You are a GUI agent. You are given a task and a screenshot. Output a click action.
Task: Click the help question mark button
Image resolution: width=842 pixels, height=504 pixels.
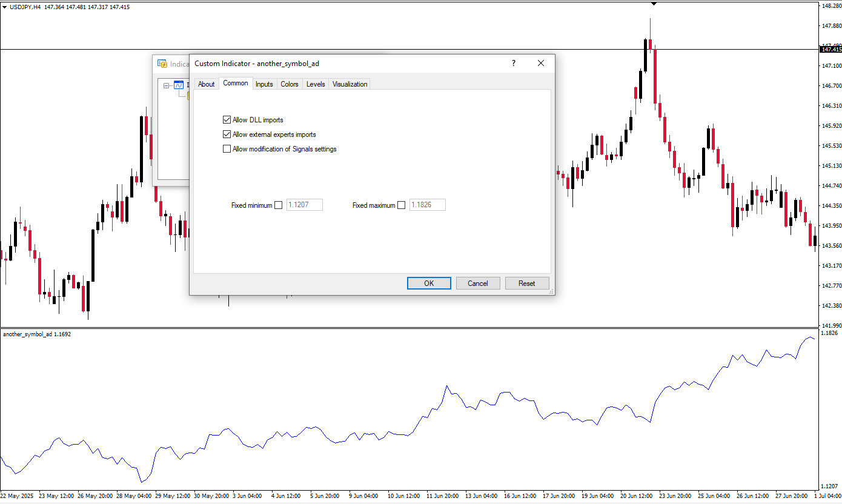click(x=514, y=63)
